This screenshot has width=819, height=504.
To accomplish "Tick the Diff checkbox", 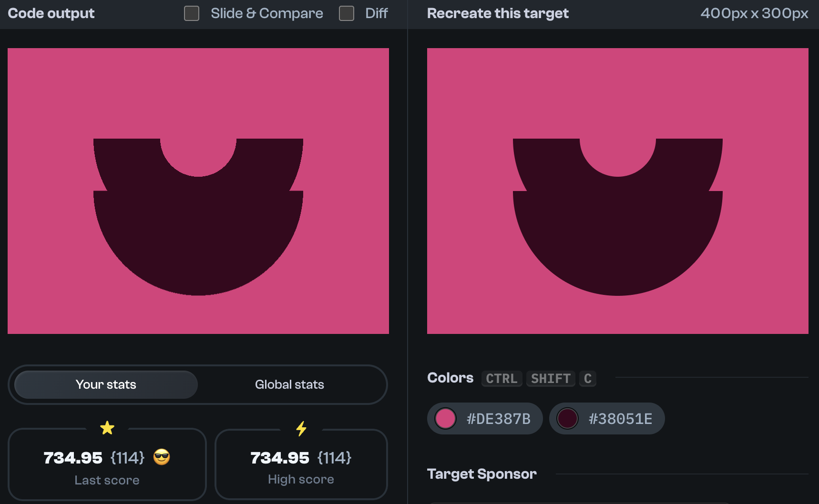I will click(347, 13).
